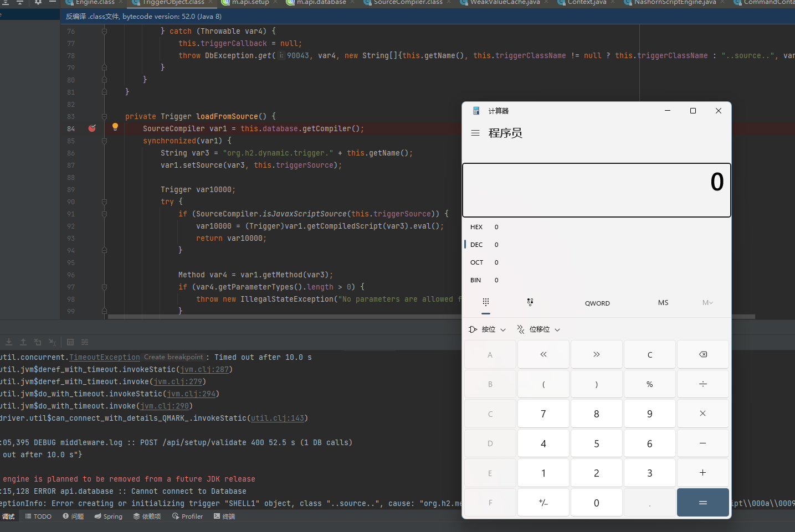This screenshot has height=532, width=795.
Task: Switch to the m.api.database editor tab
Action: tap(321, 3)
